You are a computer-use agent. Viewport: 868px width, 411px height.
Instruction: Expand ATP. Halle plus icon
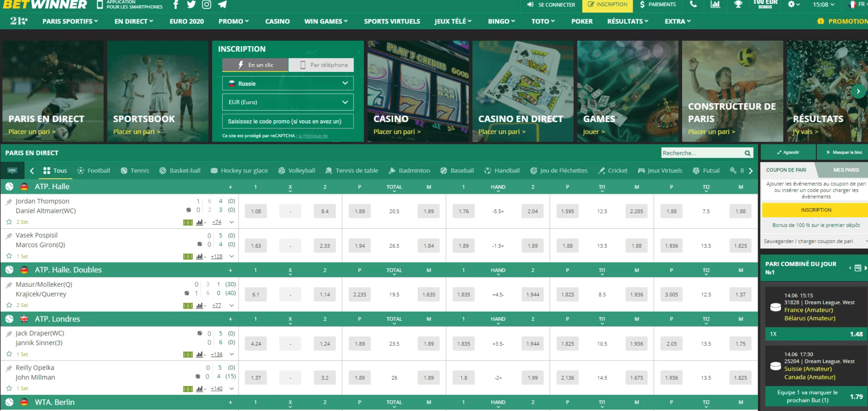click(x=230, y=187)
